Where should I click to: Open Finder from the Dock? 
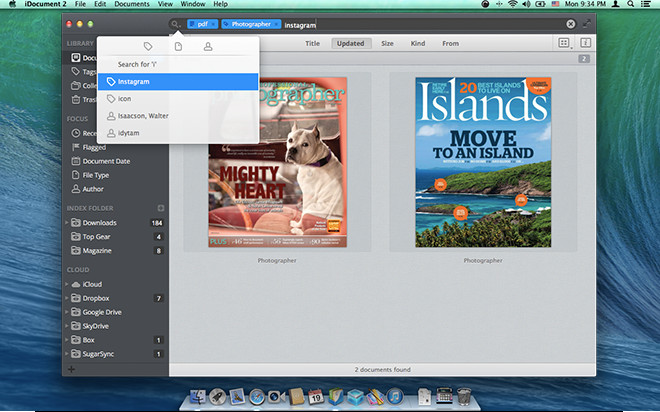pyautogui.click(x=198, y=396)
